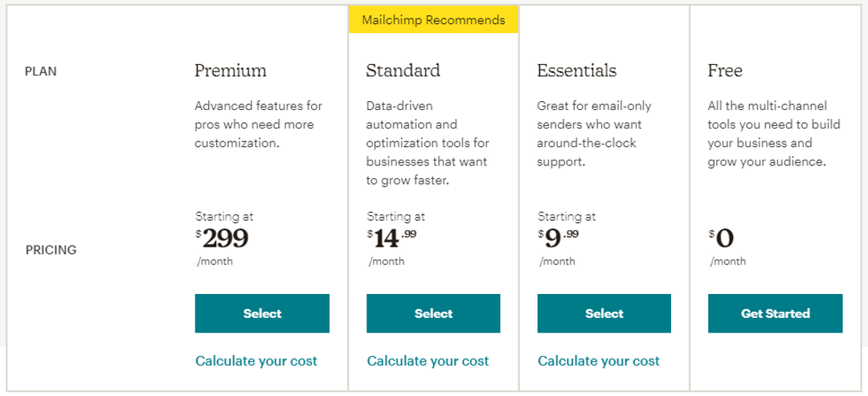Select the Premium plan button

pos(262,313)
